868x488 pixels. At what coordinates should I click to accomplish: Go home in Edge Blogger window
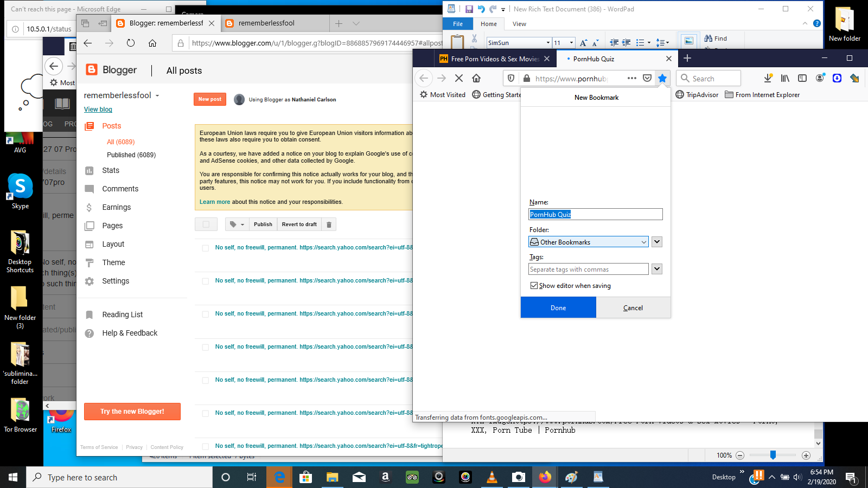coord(152,43)
